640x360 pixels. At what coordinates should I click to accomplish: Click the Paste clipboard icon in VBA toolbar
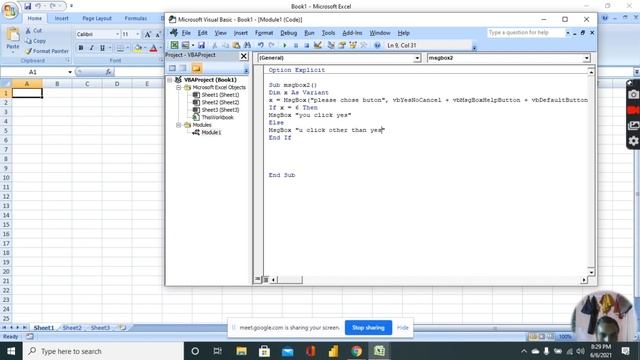pos(236,45)
